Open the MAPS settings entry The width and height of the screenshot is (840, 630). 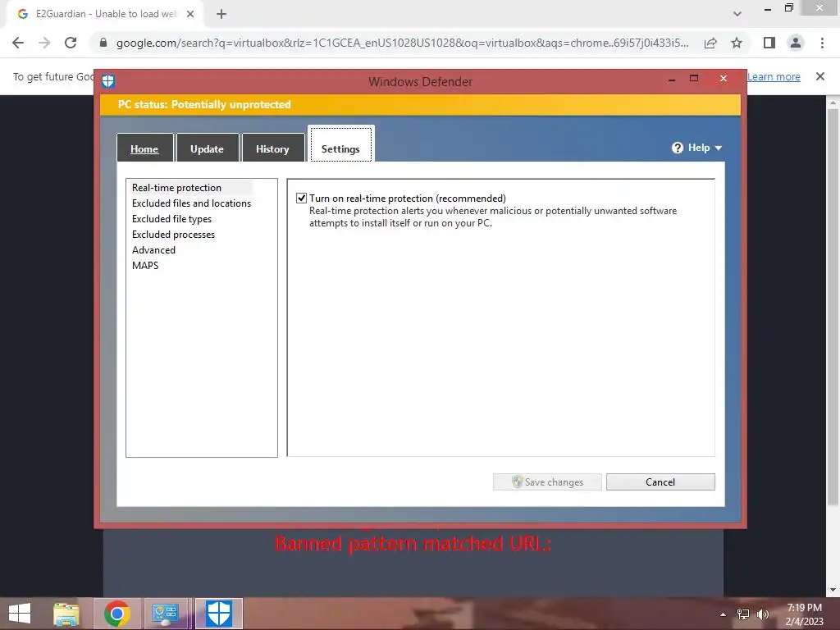point(145,265)
